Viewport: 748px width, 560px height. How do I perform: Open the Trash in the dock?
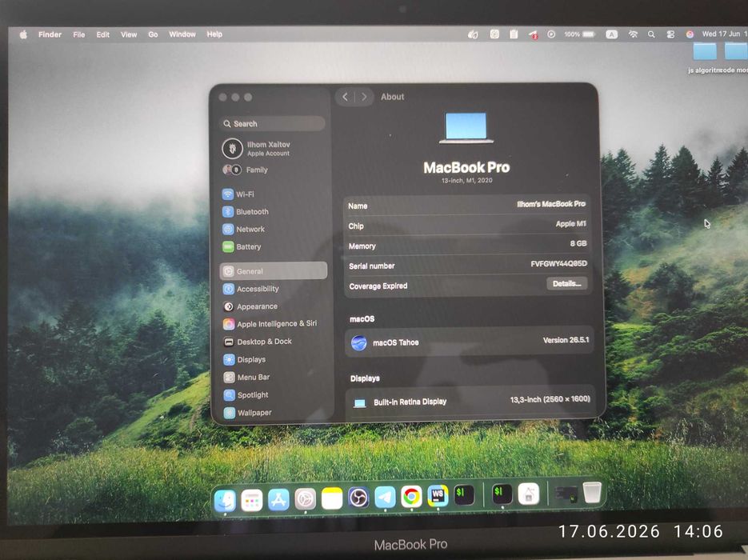tap(592, 492)
